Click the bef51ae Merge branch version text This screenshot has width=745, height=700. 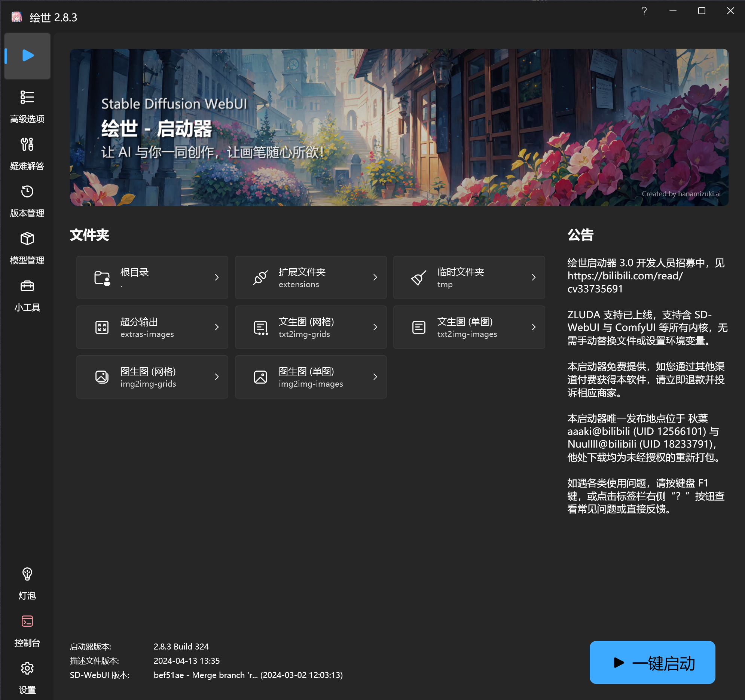[x=248, y=675]
